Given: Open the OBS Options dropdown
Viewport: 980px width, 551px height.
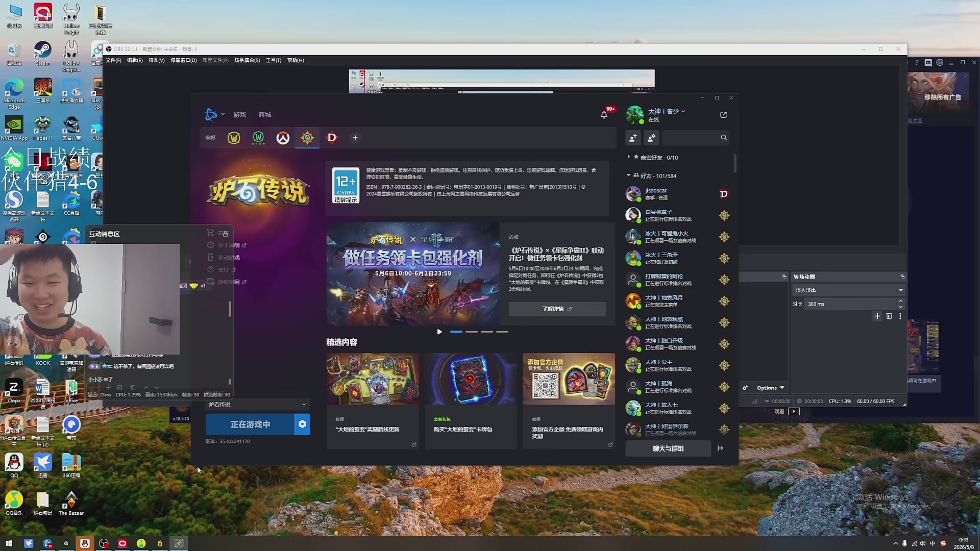Looking at the screenshot, I should (x=770, y=388).
